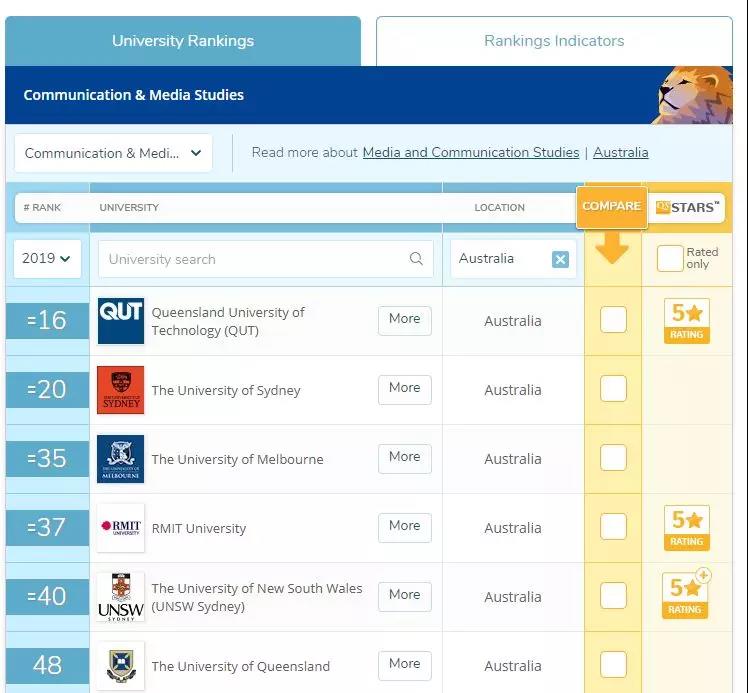Viewport: 748px width, 693px height.
Task: Clear the Australia location filter
Action: click(x=560, y=259)
